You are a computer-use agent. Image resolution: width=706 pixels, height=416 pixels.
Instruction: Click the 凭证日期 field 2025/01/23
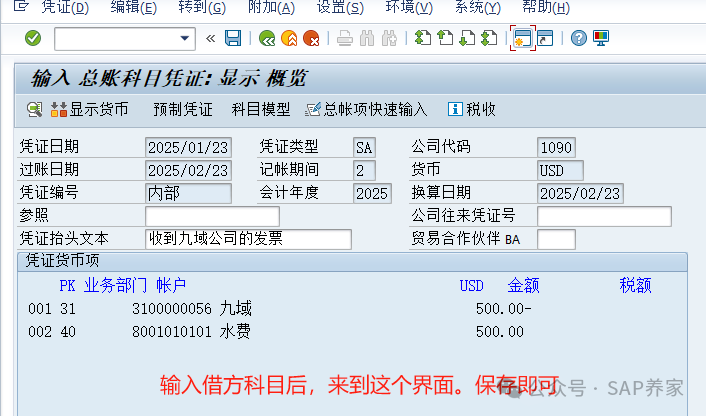click(188, 147)
